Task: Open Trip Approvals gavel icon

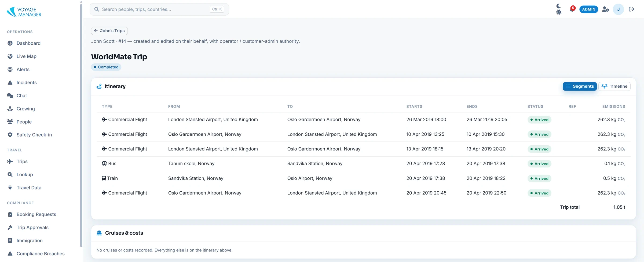Action: [10, 228]
